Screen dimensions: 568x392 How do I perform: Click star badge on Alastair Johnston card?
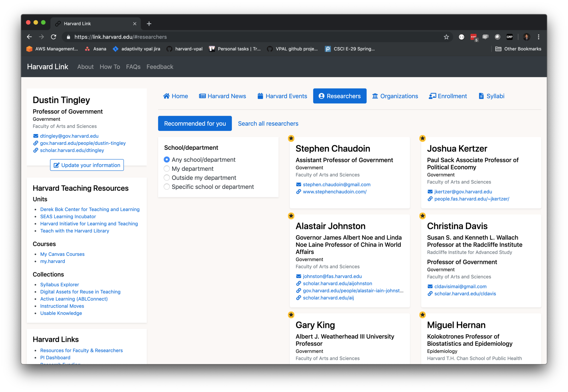[x=291, y=216]
